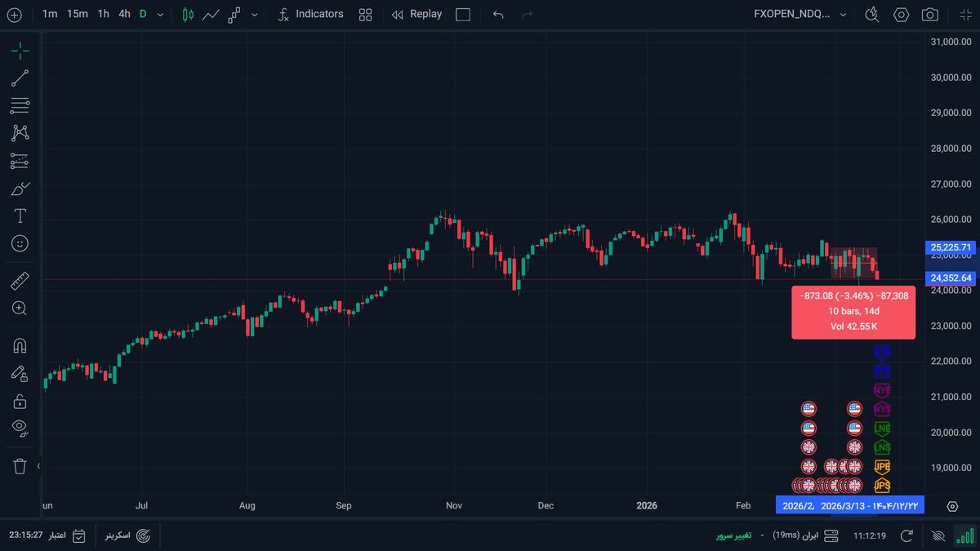
Task: Open the green LNE session marker
Action: coord(882,428)
